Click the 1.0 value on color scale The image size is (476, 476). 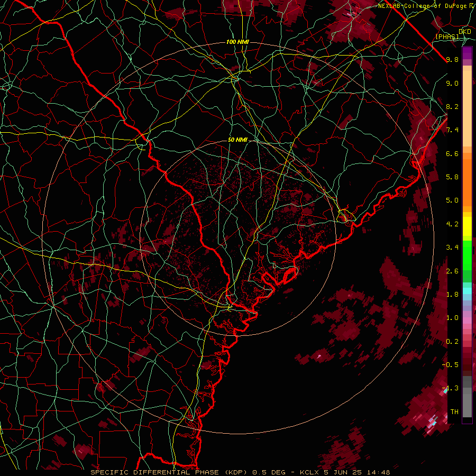[452, 318]
